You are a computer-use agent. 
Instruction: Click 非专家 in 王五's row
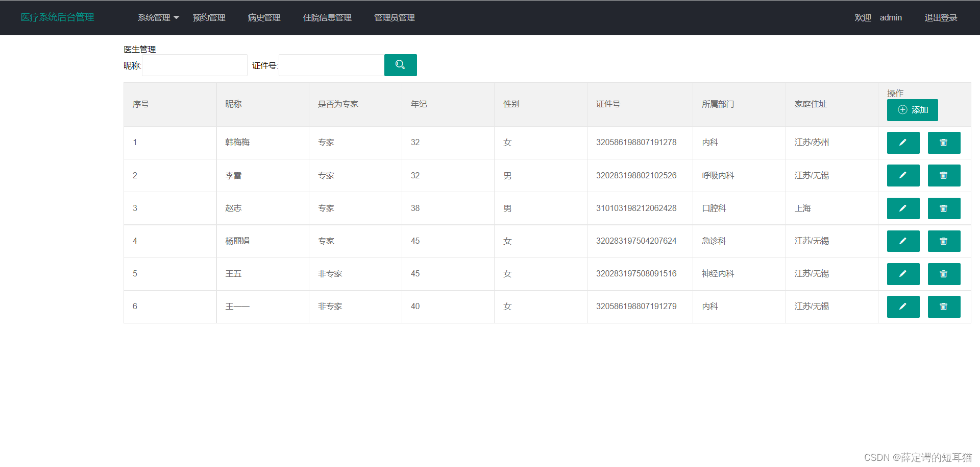pyautogui.click(x=330, y=274)
